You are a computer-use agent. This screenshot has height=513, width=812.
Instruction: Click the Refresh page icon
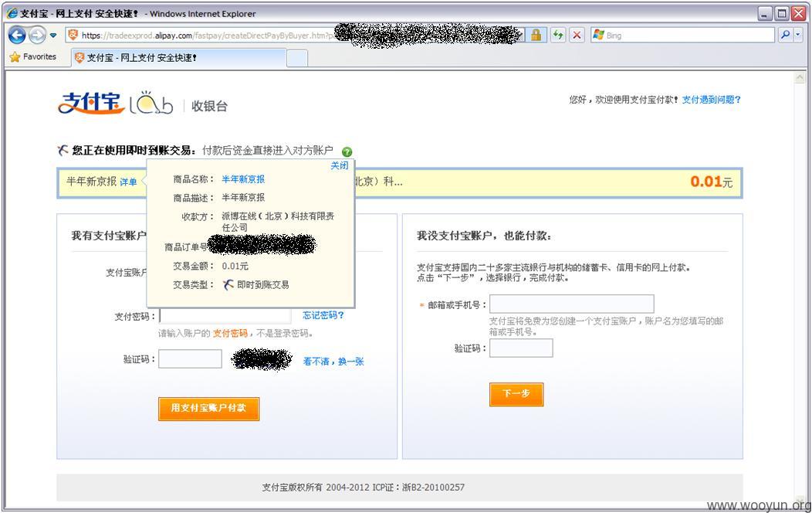pos(558,36)
